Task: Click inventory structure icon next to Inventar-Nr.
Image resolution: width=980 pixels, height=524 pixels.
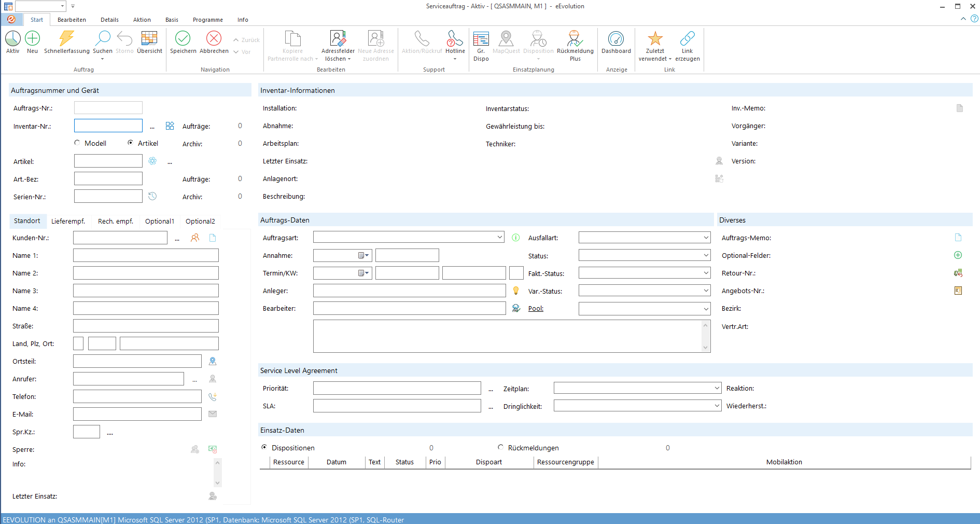Action: click(x=170, y=126)
